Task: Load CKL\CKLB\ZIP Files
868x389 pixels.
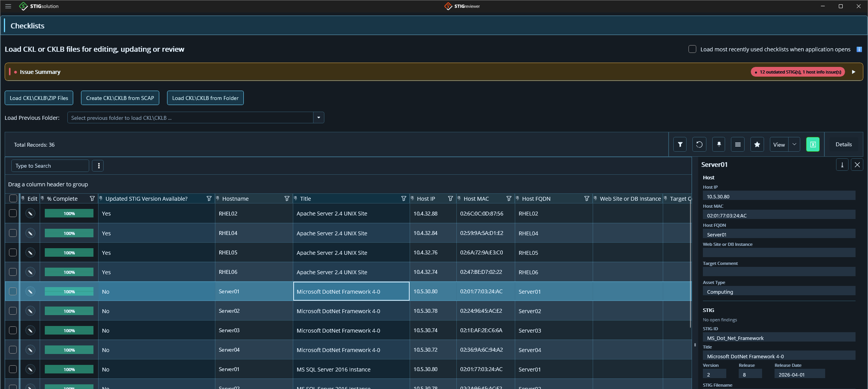Action: tap(39, 98)
